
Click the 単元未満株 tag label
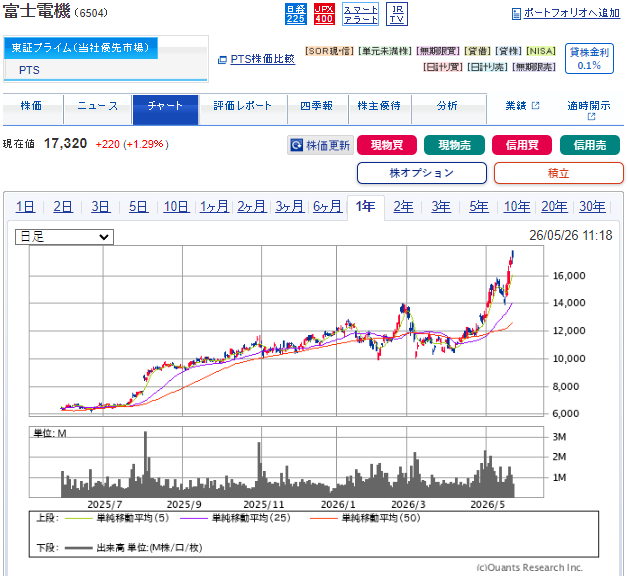point(385,51)
